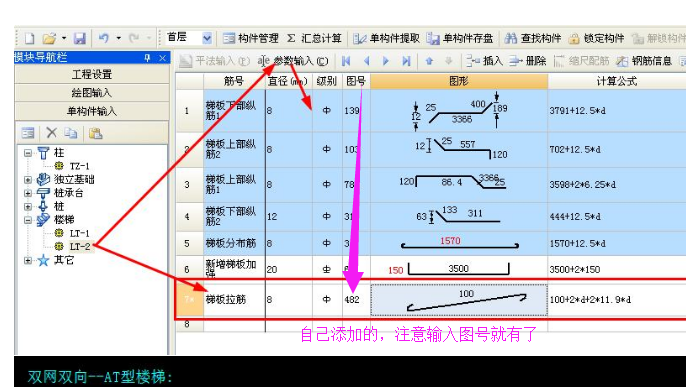The width and height of the screenshot is (686, 387).
Task: Pin the 模块导航栏 panel
Action: coord(147,58)
